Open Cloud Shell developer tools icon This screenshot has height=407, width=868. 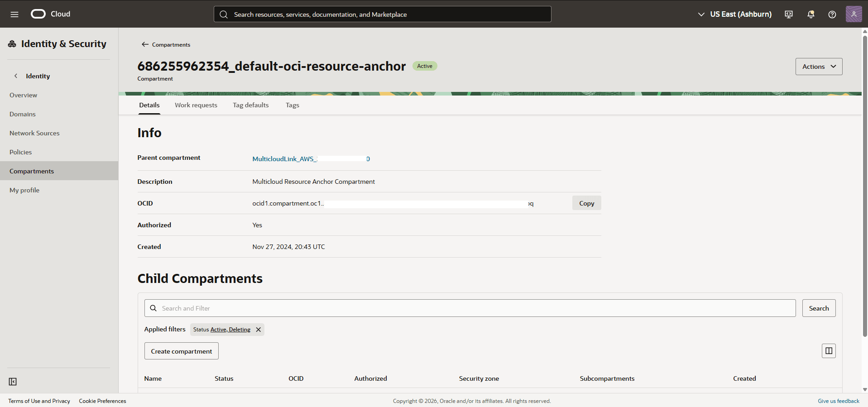pos(789,14)
